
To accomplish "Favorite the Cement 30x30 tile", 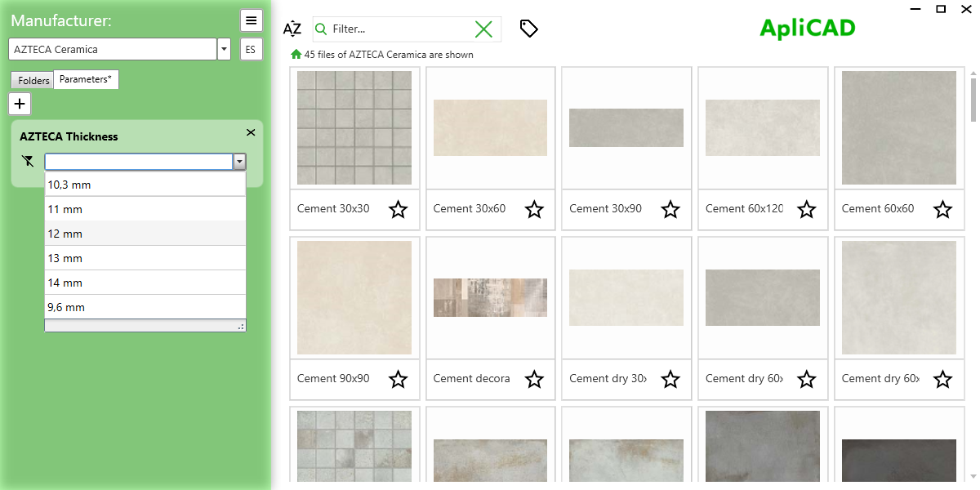I will [398, 210].
